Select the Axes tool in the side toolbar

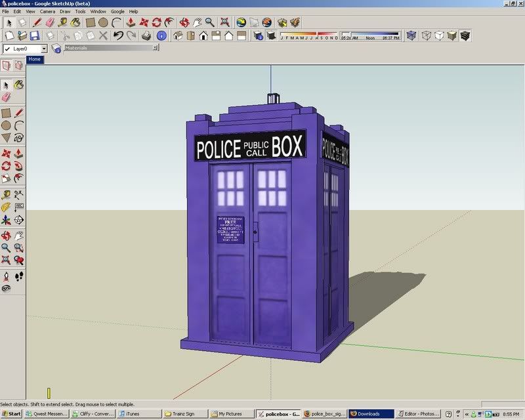tap(6, 220)
